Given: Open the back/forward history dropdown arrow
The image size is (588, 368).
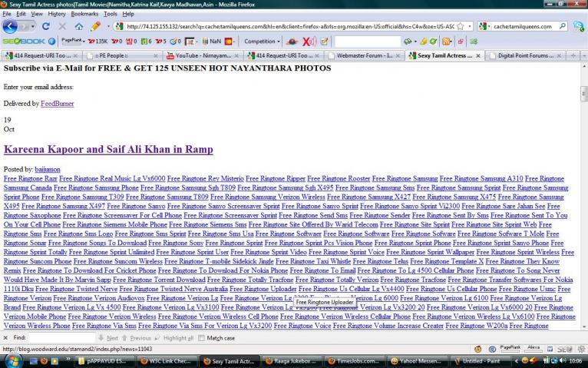Looking at the screenshot, I should pyautogui.click(x=33, y=26).
